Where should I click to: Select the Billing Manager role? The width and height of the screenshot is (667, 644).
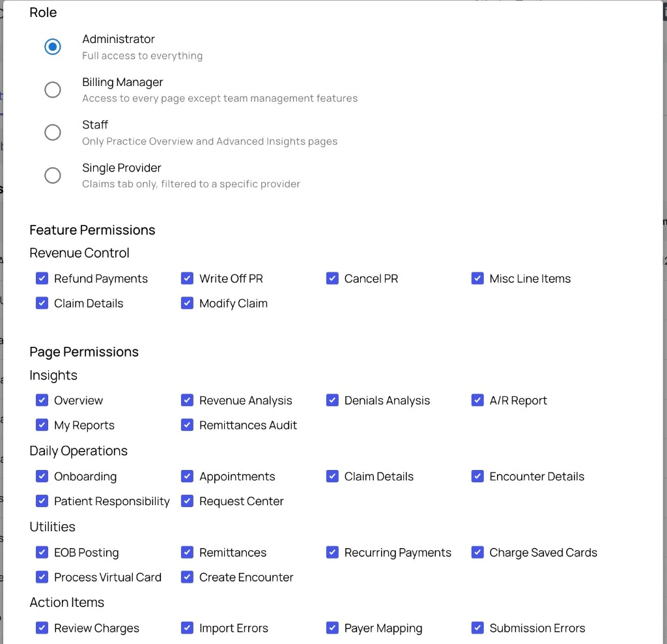tap(53, 89)
